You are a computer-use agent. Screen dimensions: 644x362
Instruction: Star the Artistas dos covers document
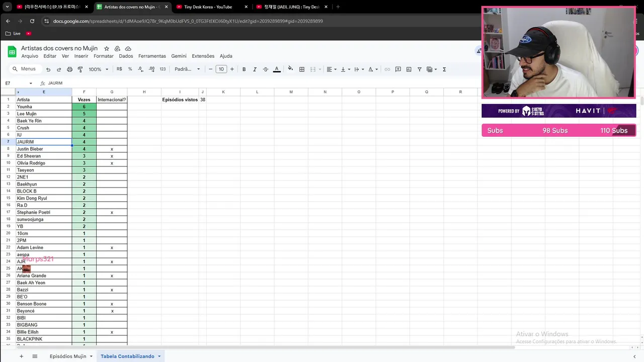pyautogui.click(x=107, y=48)
